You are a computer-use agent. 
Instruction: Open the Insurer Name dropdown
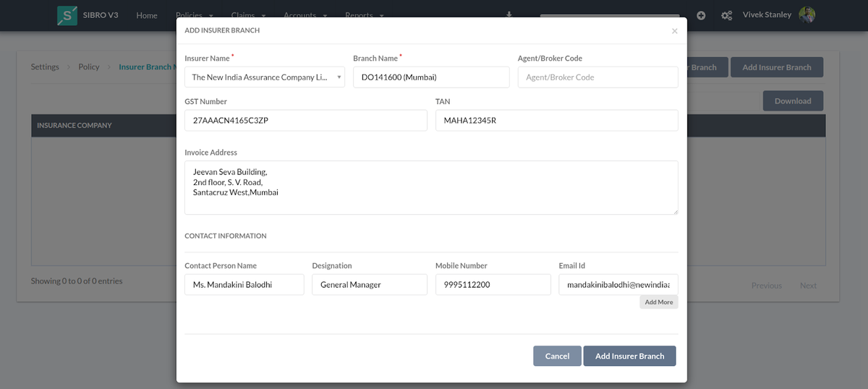pos(265,77)
